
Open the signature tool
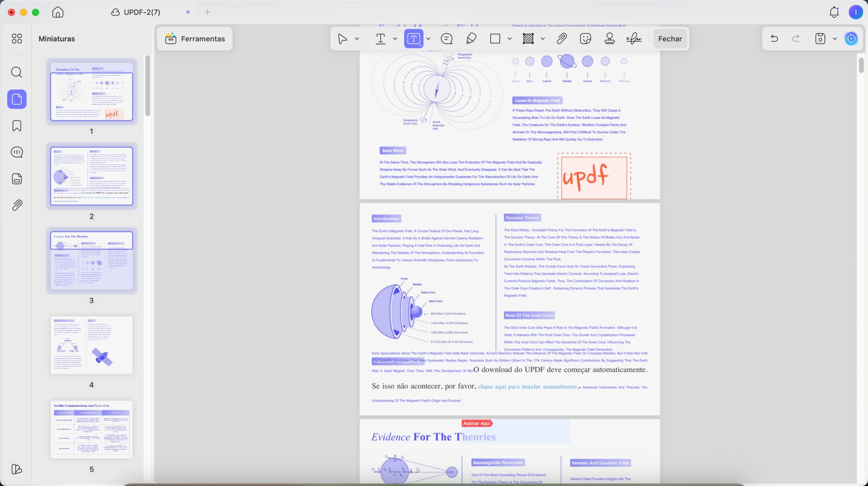pyautogui.click(x=634, y=39)
